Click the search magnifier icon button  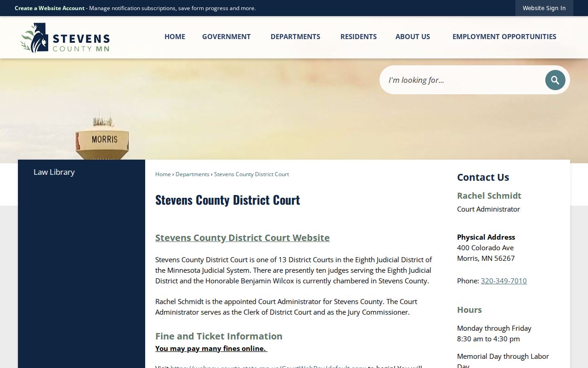[x=555, y=80]
